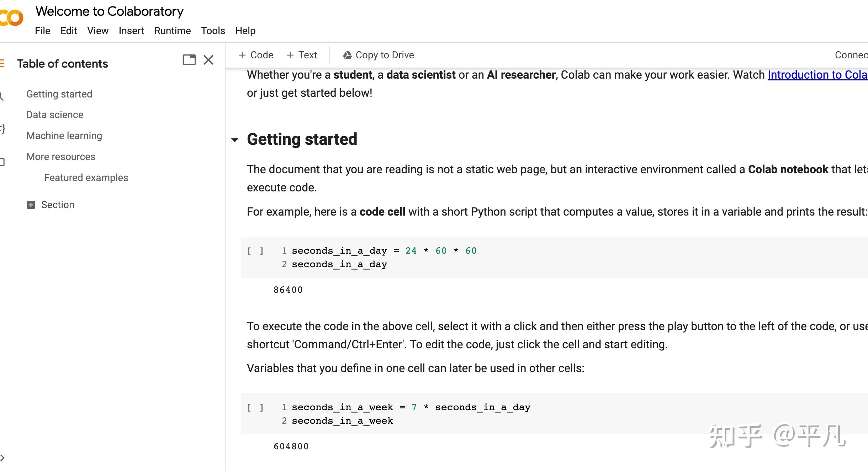Viewport: 868px width, 471px height.
Task: Click the Colab CO logo
Action: coord(12,17)
